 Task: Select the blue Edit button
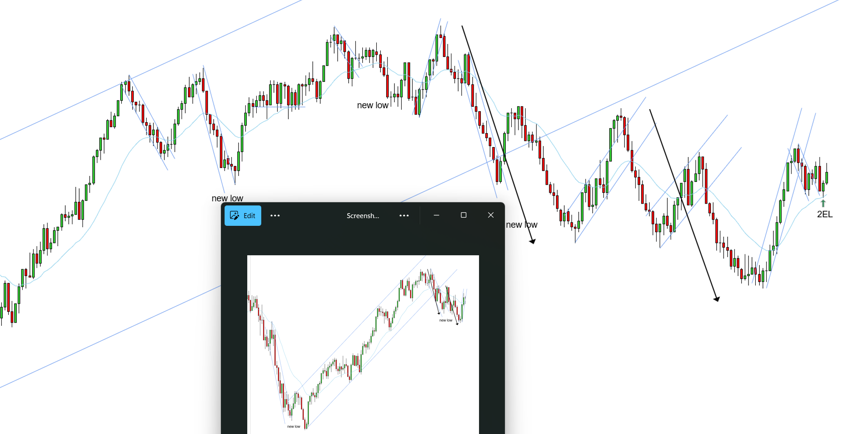[x=243, y=215]
